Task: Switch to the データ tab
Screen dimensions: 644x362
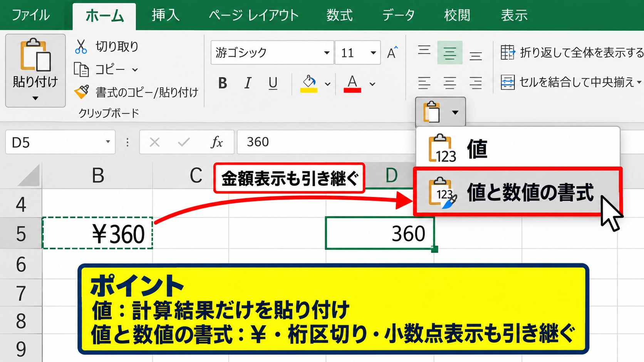Action: tap(399, 15)
